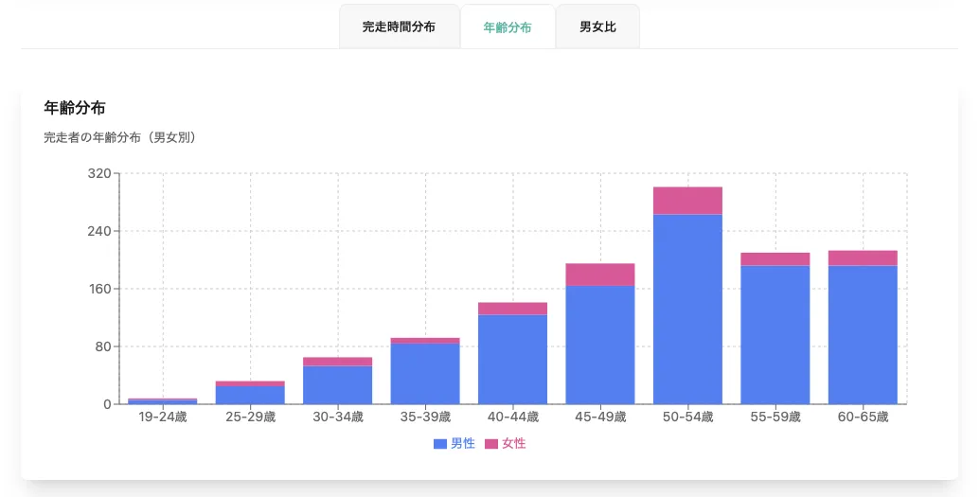Select the blue male bar for 50-54歳
Viewport: 980px width, 497px height.
[x=687, y=310]
